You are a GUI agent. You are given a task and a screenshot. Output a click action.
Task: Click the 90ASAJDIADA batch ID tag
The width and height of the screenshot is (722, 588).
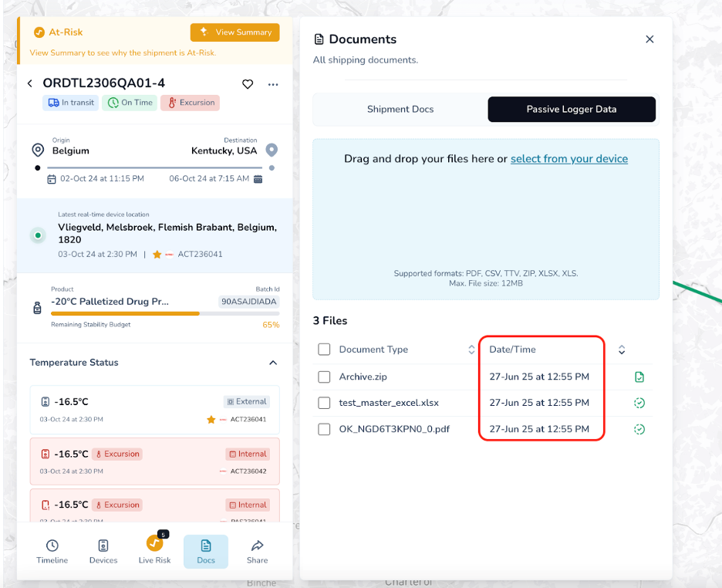point(248,302)
